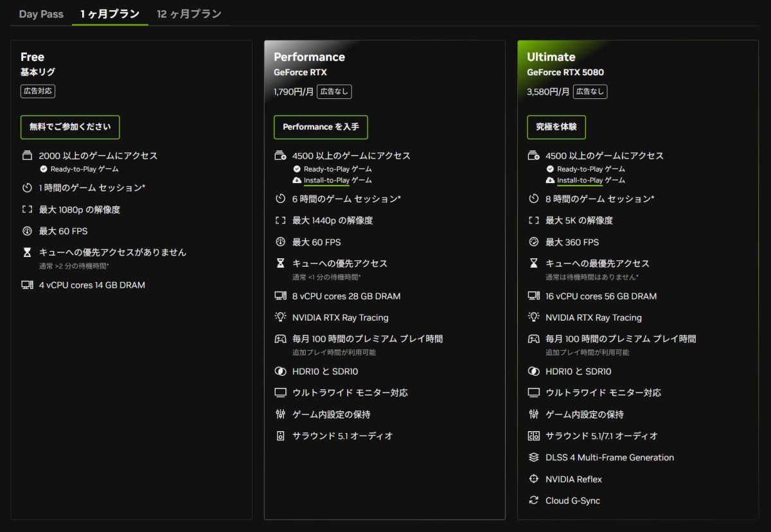This screenshot has width=771, height=532.
Task: Click the Performance plan title
Action: click(x=309, y=57)
